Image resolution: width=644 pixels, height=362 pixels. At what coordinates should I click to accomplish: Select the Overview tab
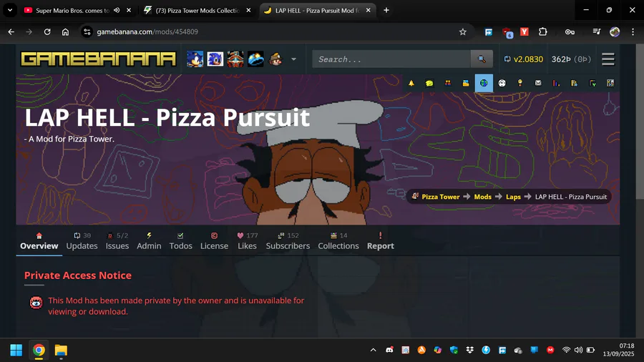39,241
